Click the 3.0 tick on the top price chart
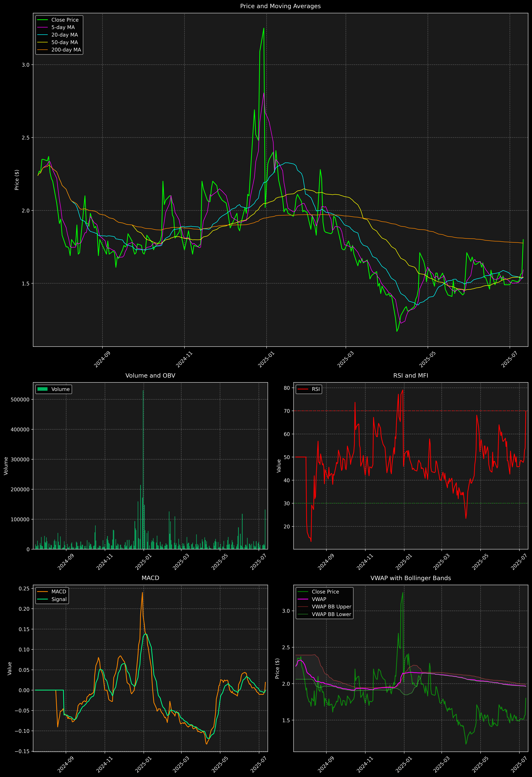The width and height of the screenshot is (532, 777). 26,65
